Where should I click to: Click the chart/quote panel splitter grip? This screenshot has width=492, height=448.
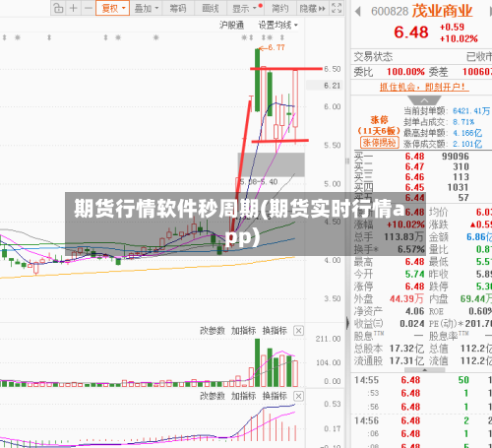(x=347, y=160)
